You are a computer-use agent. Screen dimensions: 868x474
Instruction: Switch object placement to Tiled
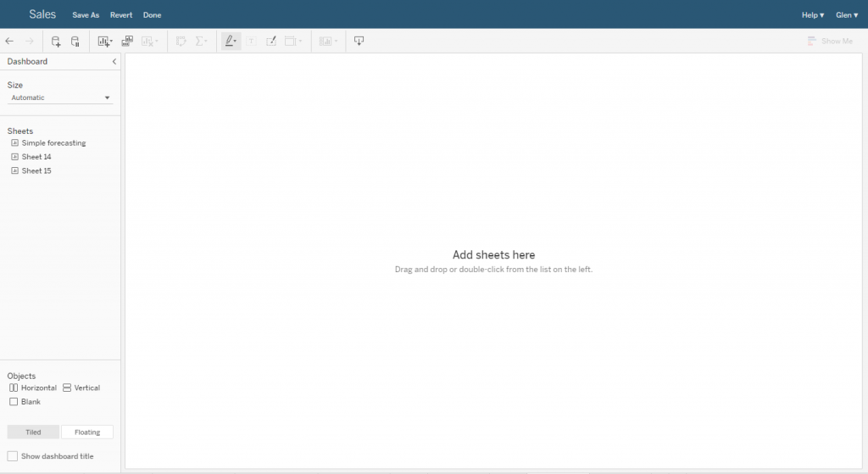(x=33, y=432)
